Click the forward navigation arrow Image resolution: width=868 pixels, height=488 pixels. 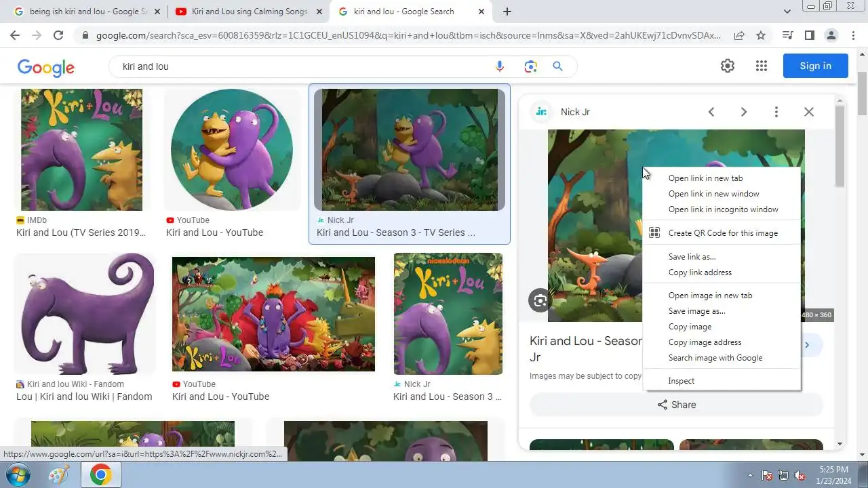37,35
